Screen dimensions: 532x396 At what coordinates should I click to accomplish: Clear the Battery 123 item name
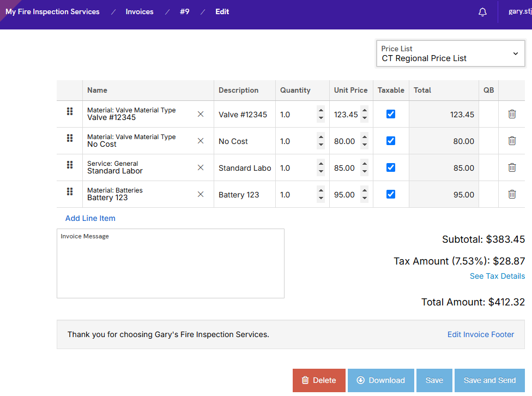pos(201,194)
